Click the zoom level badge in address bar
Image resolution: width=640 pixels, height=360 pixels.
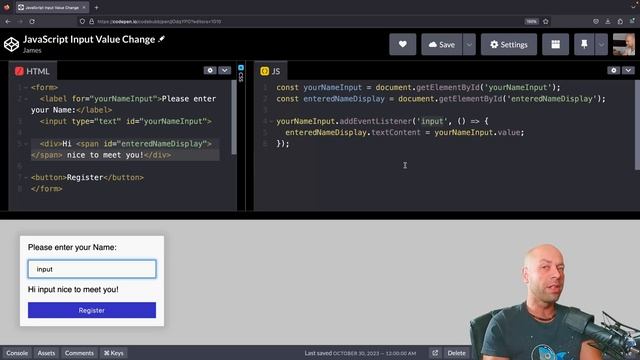pos(531,21)
